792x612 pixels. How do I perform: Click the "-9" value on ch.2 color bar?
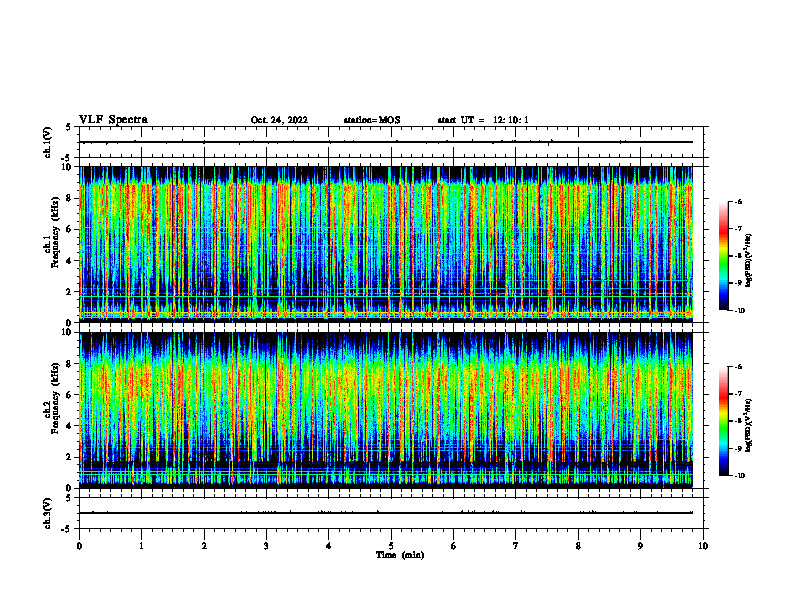(x=739, y=448)
